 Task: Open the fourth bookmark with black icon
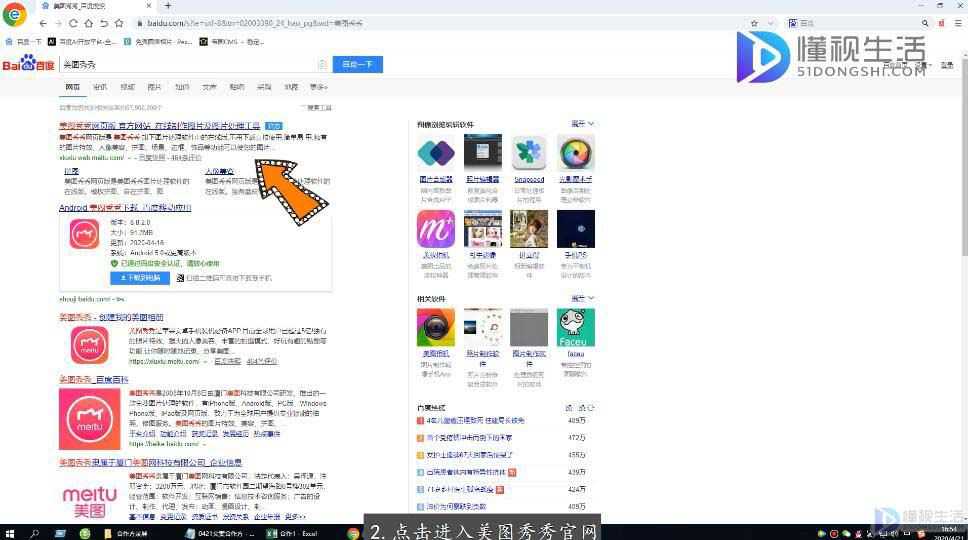coord(232,42)
